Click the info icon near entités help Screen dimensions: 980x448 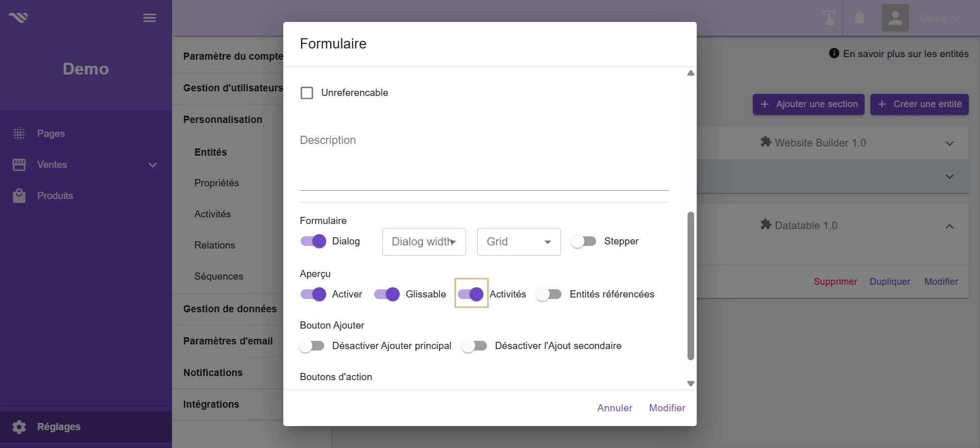coord(834,53)
